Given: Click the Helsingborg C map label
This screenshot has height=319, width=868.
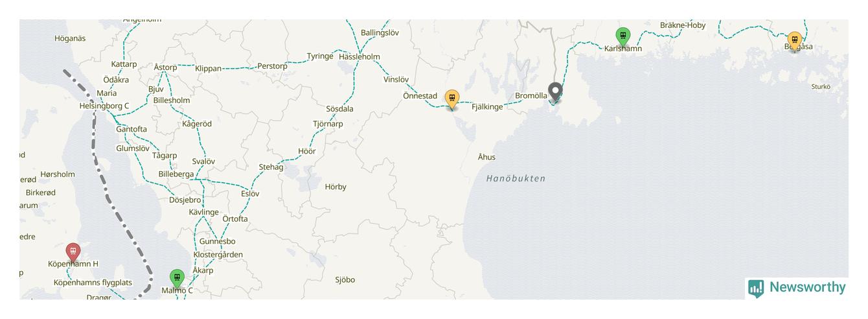Looking at the screenshot, I should pos(104,106).
